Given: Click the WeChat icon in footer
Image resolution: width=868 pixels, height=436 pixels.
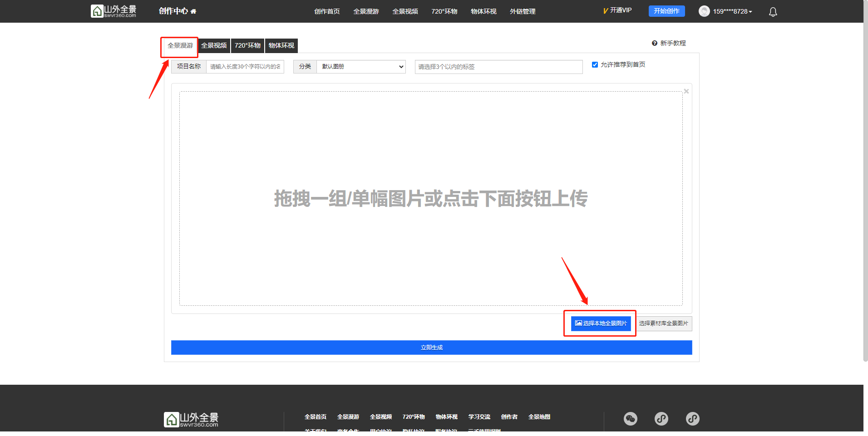Looking at the screenshot, I should (x=630, y=418).
